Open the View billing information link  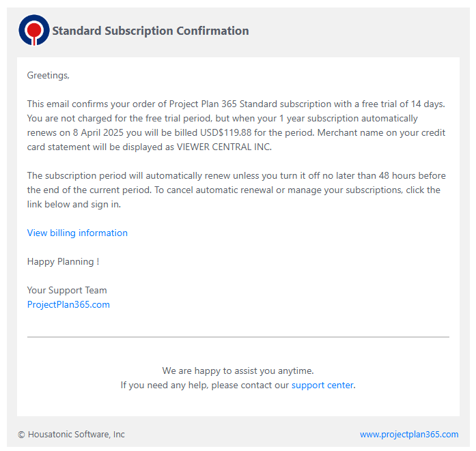(x=77, y=233)
